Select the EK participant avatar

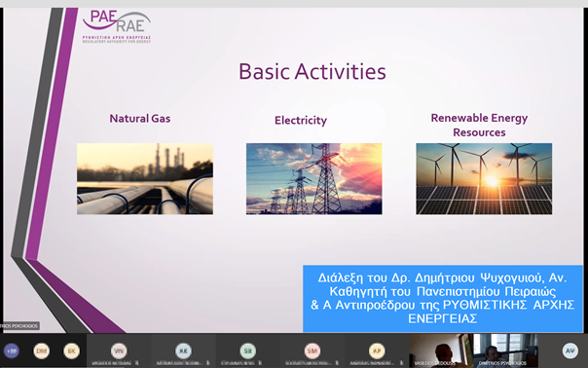[x=71, y=351]
